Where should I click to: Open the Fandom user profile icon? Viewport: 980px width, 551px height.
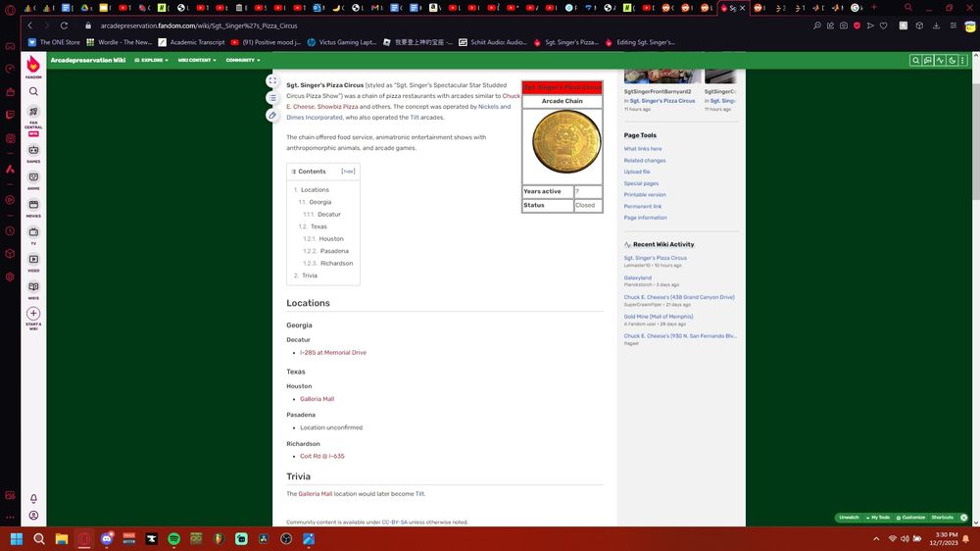point(33,516)
